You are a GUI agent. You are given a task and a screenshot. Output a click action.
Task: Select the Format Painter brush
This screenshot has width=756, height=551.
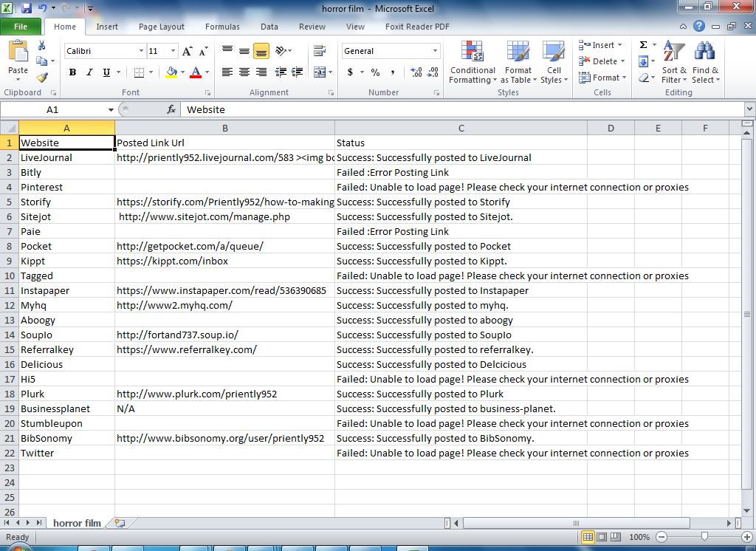pos(42,78)
